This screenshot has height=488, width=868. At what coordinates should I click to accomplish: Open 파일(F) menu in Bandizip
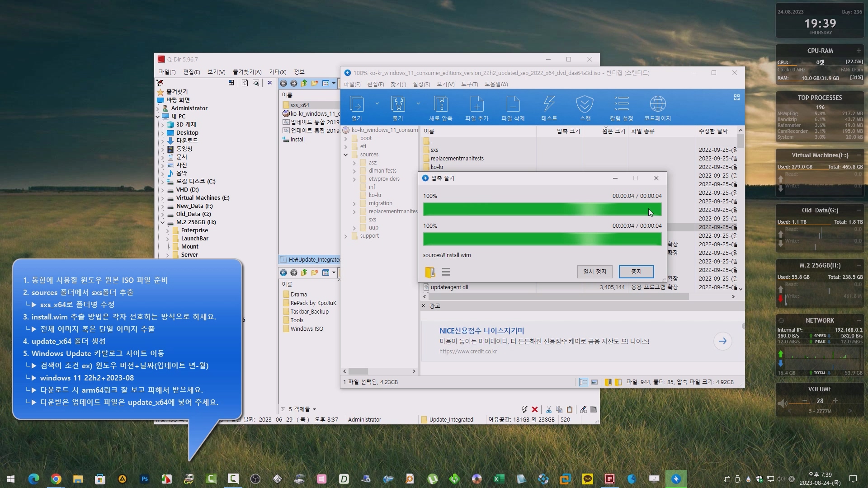click(x=352, y=84)
